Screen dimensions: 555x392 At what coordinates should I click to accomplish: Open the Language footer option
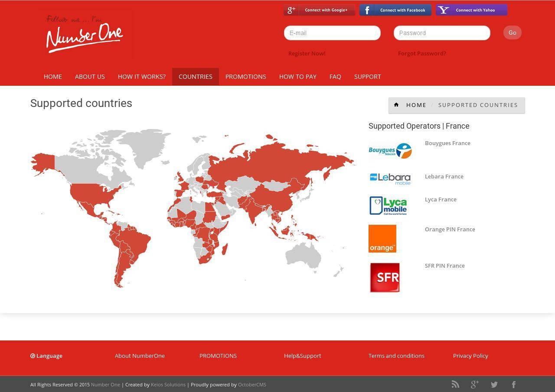pyautogui.click(x=46, y=356)
